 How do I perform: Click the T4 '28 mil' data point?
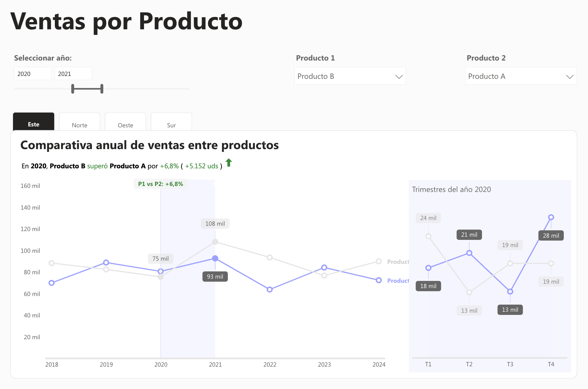[551, 217]
